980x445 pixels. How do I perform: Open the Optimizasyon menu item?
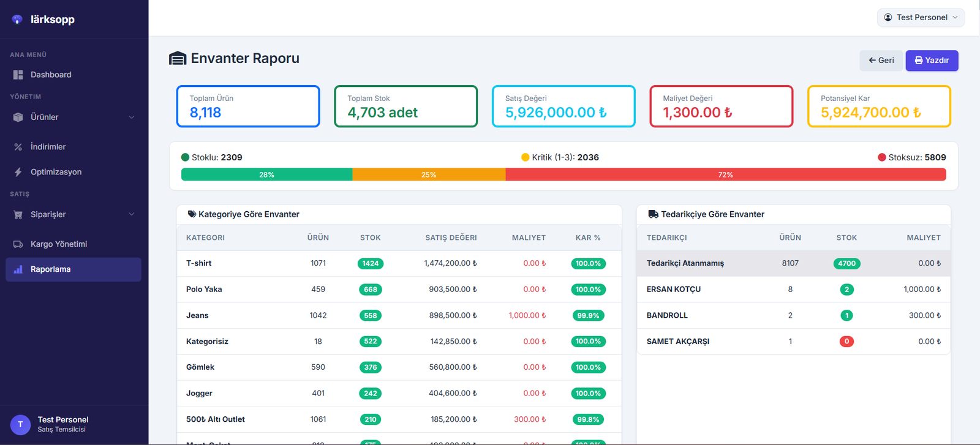[56, 172]
